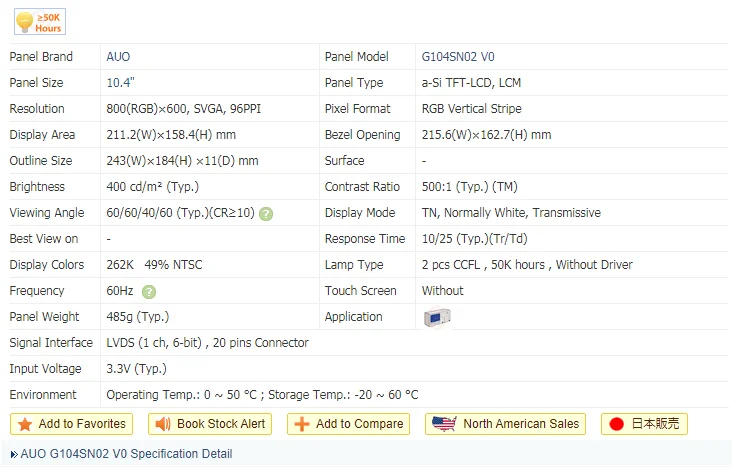Open 日本販売 Japanese sales text

pos(655,424)
